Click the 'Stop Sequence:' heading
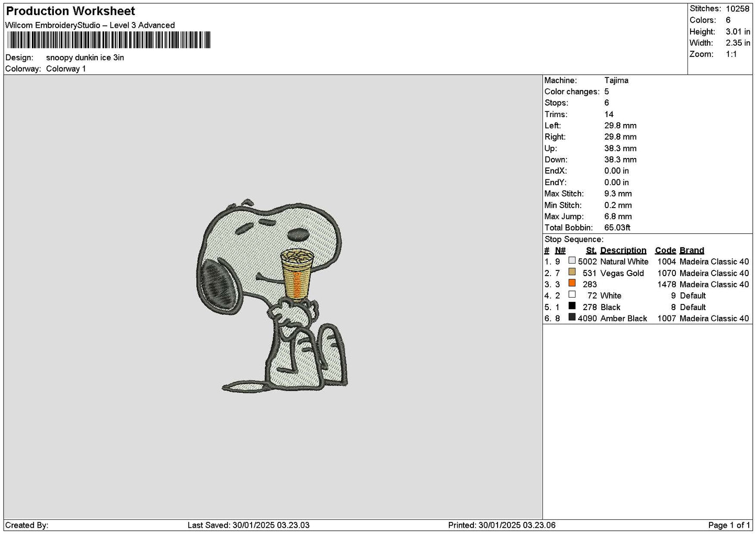This screenshot has width=756, height=534. (x=574, y=240)
